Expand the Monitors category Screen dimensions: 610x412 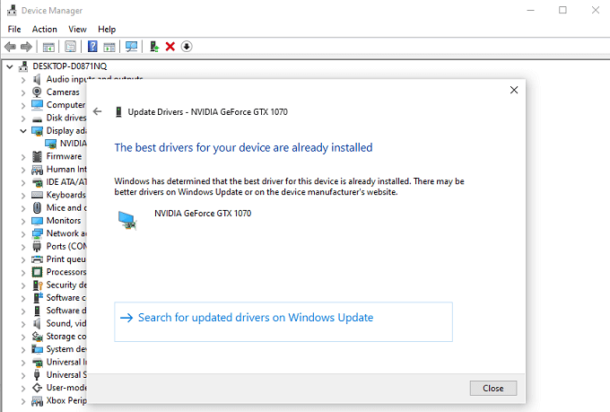click(x=23, y=221)
